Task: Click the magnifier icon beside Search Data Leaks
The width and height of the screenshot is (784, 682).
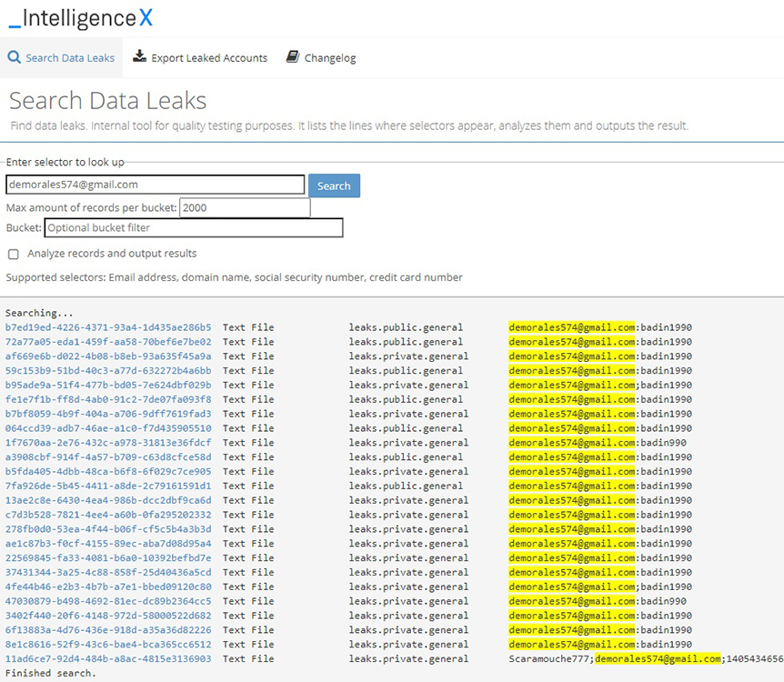Action: [x=14, y=57]
